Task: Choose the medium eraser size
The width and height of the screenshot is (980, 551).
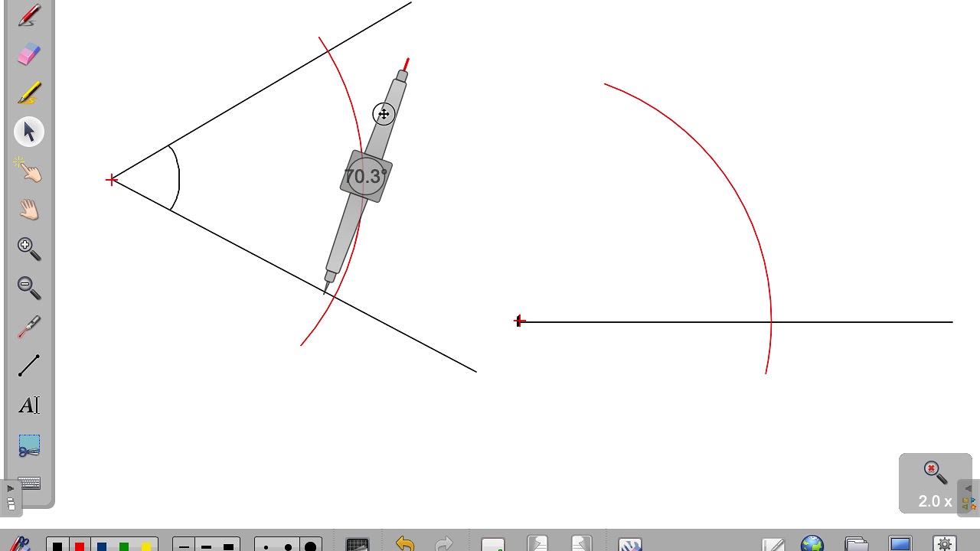Action: (x=288, y=546)
